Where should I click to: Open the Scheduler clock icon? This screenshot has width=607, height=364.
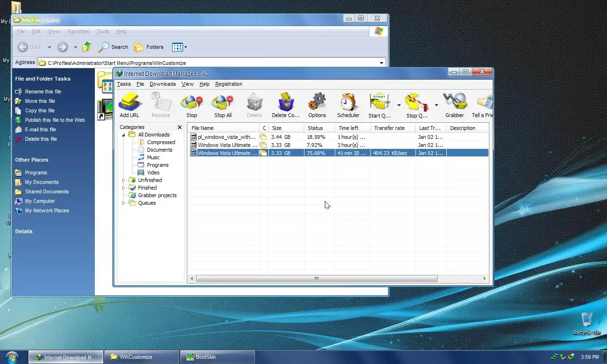348,105
